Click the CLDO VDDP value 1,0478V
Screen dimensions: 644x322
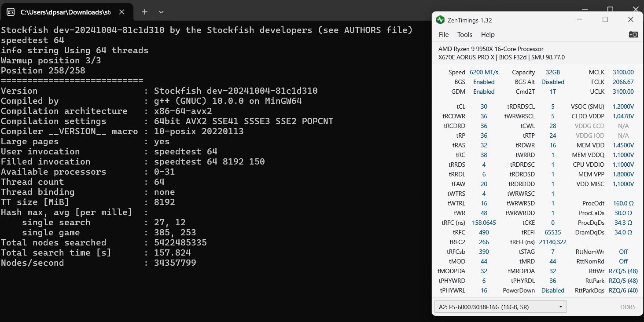click(x=623, y=116)
